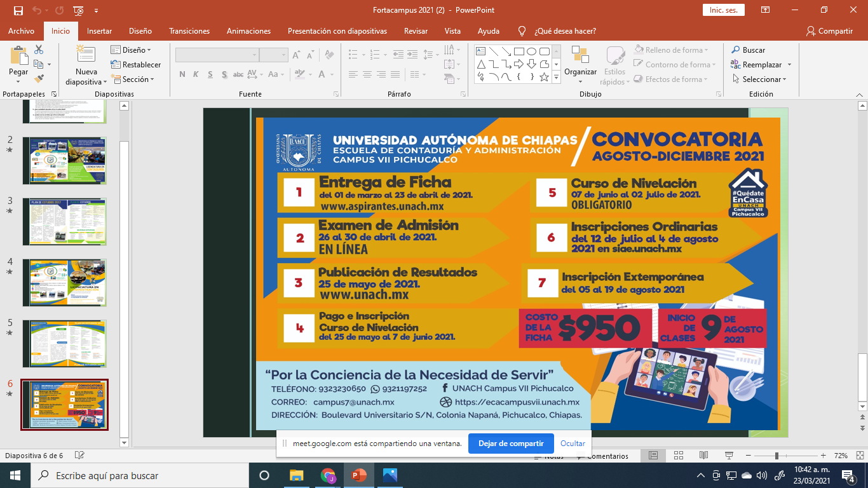Click the Comentarios button in status bar

click(601, 456)
